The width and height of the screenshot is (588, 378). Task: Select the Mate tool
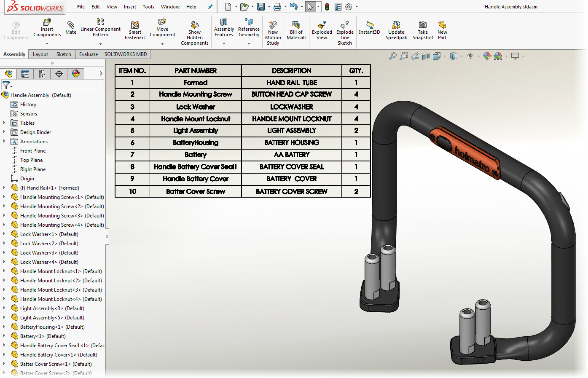pyautogui.click(x=71, y=27)
